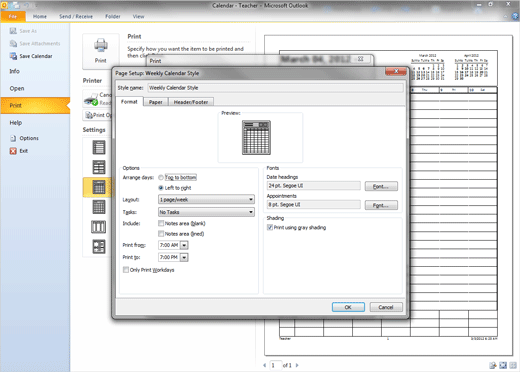Click Save Calendar in sidebar
This screenshot has width=520, height=372.
(x=31, y=56)
